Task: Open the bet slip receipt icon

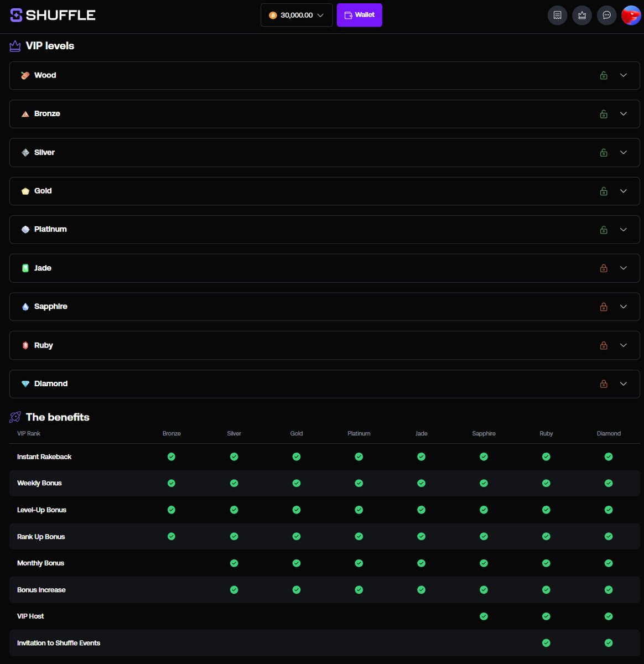Action: click(x=557, y=15)
